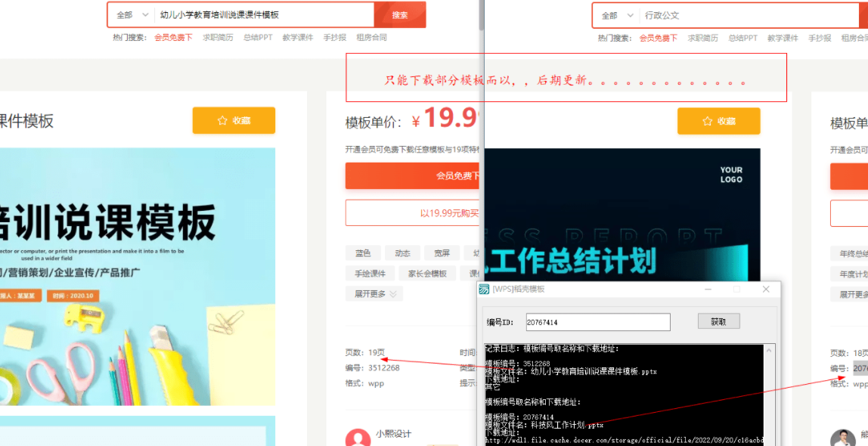This screenshot has height=446, width=868.
Task: Open the 培训说课模板 template preview image
Action: [x=138, y=277]
